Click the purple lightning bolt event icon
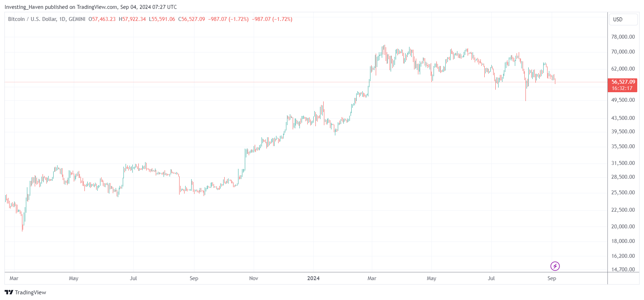644x300 pixels. tap(555, 266)
